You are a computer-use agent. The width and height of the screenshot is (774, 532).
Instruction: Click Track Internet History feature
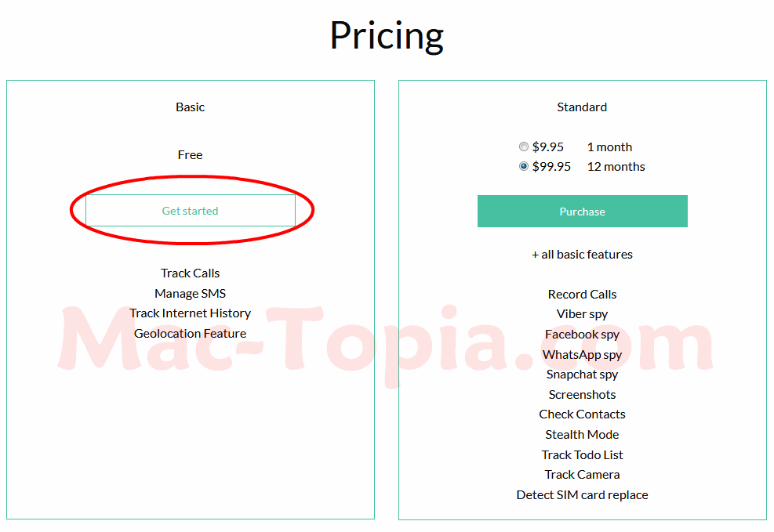coord(190,313)
